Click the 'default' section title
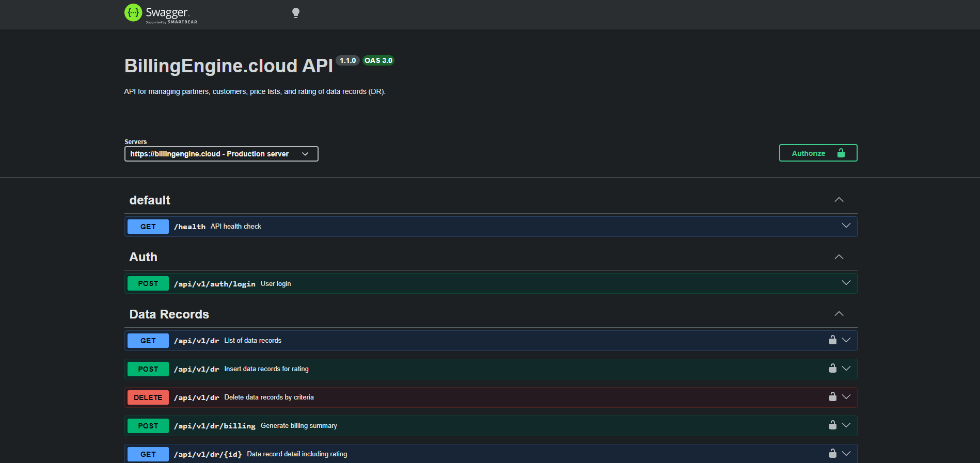This screenshot has height=463, width=980. pos(150,200)
